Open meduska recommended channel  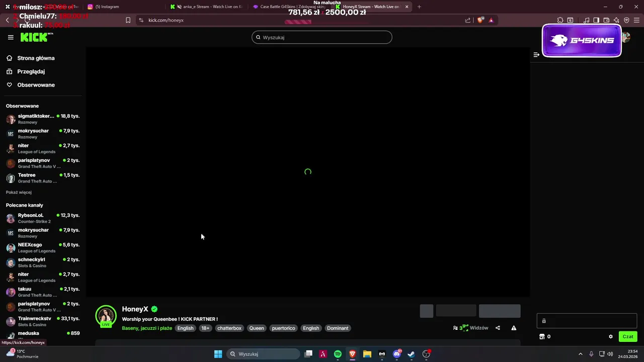[43, 334]
